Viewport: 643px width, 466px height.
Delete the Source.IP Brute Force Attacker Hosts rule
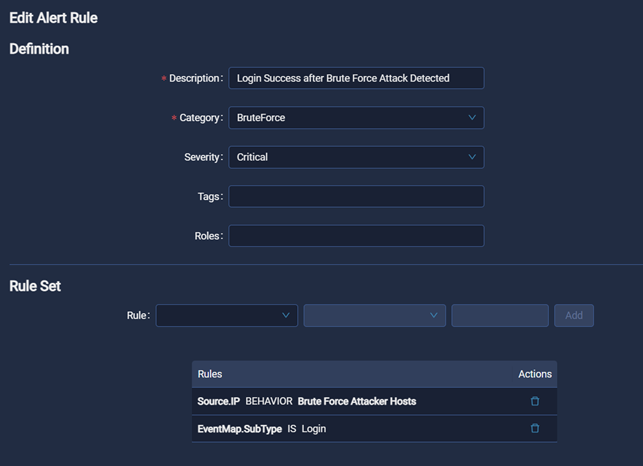(534, 401)
